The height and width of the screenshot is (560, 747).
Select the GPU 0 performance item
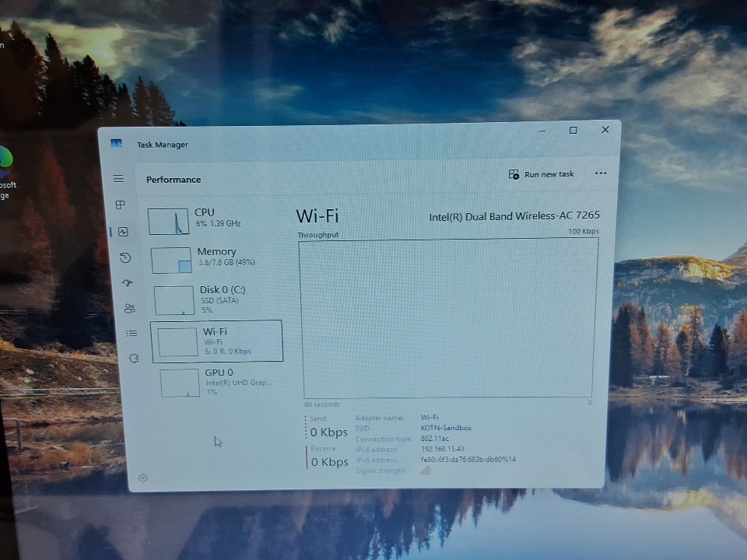pos(219,382)
